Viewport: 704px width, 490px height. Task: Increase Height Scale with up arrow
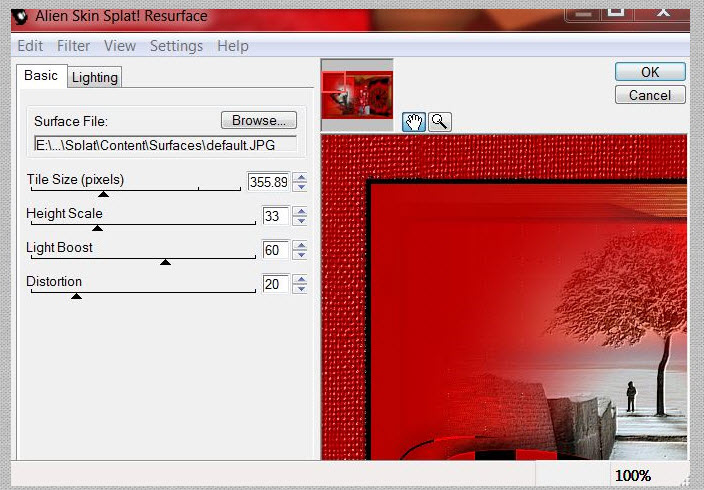click(x=300, y=212)
